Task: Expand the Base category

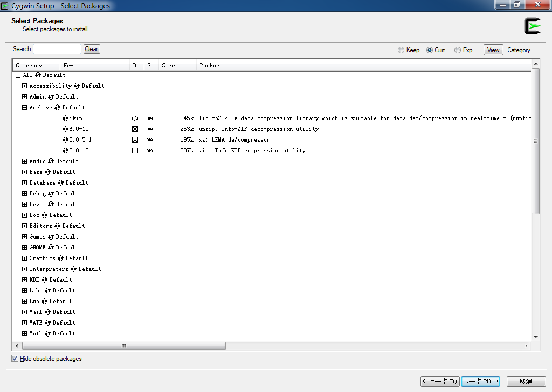Action: click(x=24, y=172)
